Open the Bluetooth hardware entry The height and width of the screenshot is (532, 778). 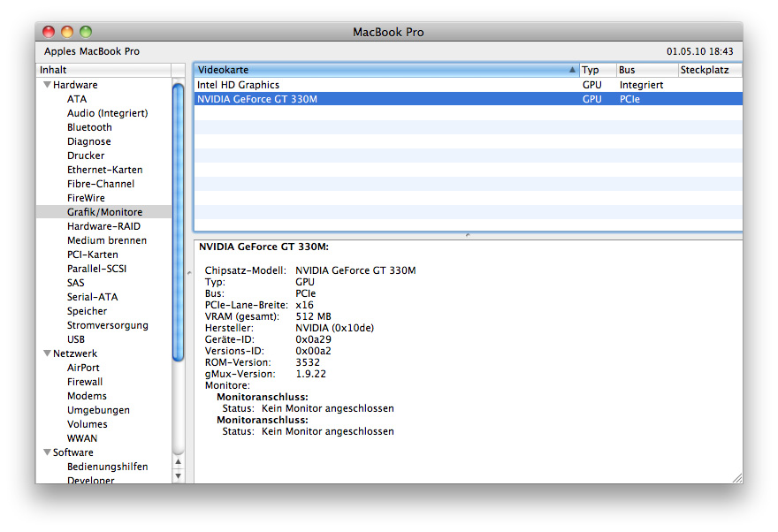pyautogui.click(x=89, y=127)
